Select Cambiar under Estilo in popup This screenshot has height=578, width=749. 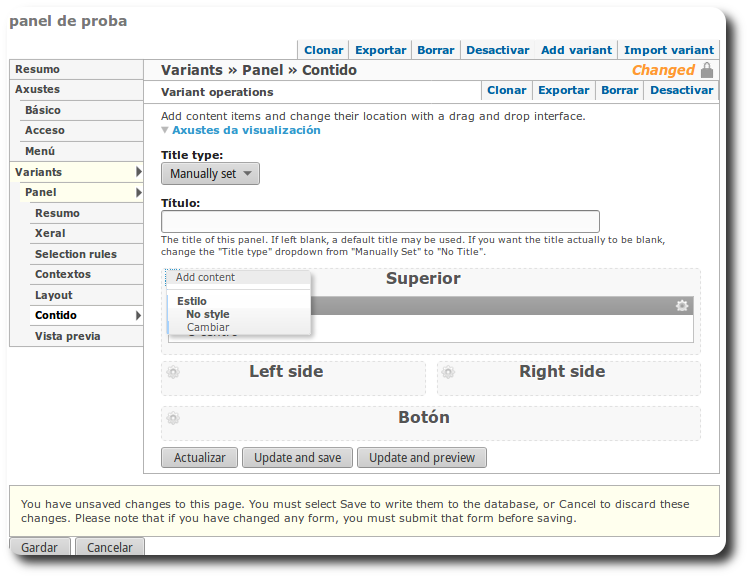click(x=208, y=327)
